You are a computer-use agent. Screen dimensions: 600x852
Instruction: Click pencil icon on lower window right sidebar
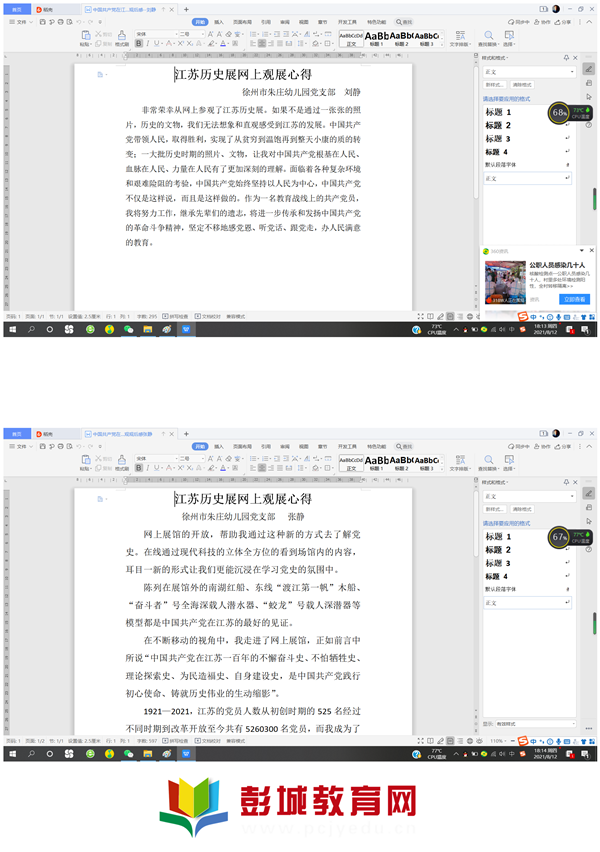coord(589,493)
